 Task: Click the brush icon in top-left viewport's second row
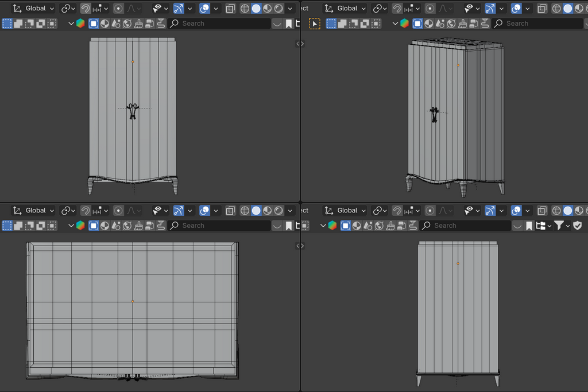(x=138, y=24)
